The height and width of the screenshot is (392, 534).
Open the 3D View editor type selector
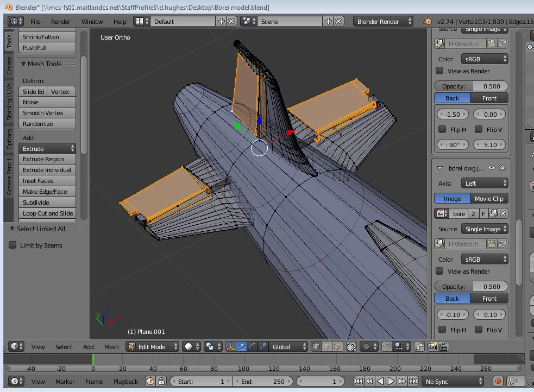click(16, 347)
